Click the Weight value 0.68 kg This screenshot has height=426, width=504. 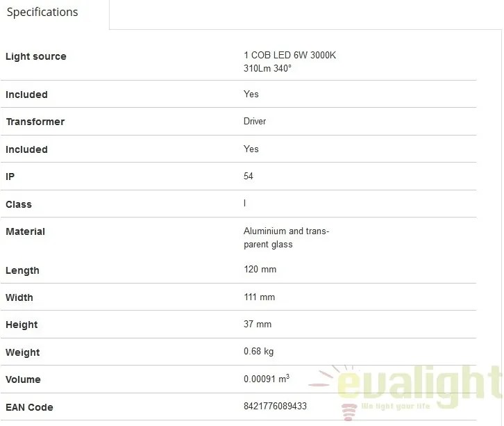pyautogui.click(x=258, y=352)
